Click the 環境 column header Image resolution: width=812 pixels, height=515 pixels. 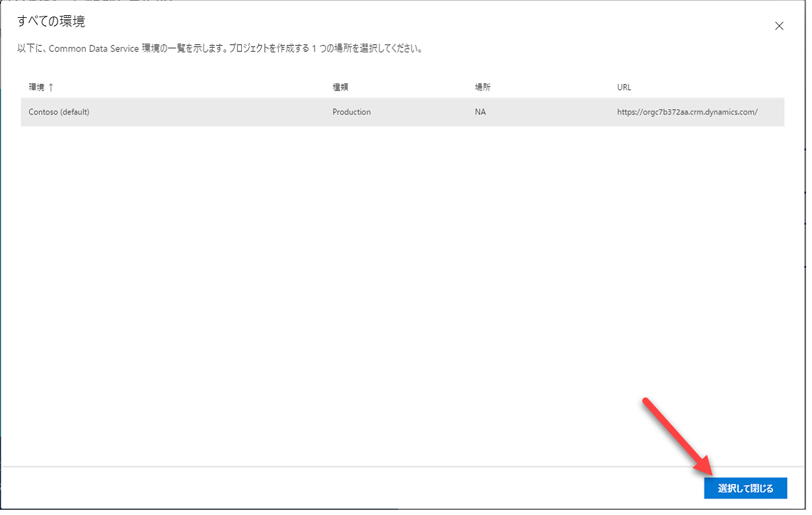[36, 87]
